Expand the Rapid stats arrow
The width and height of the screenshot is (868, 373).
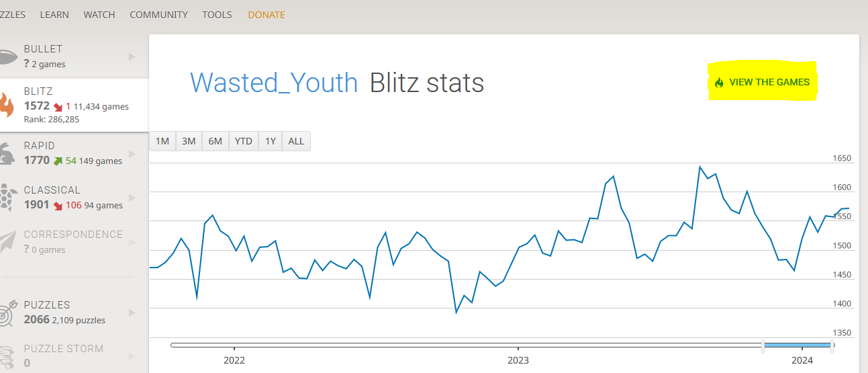click(132, 154)
